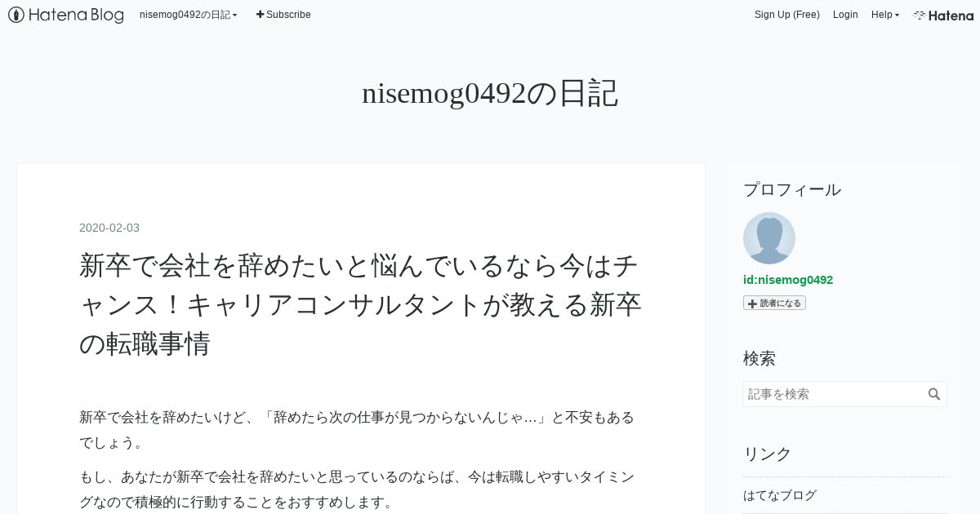Click the search magnifier icon
Image resolution: width=980 pixels, height=514 pixels.
[934, 394]
